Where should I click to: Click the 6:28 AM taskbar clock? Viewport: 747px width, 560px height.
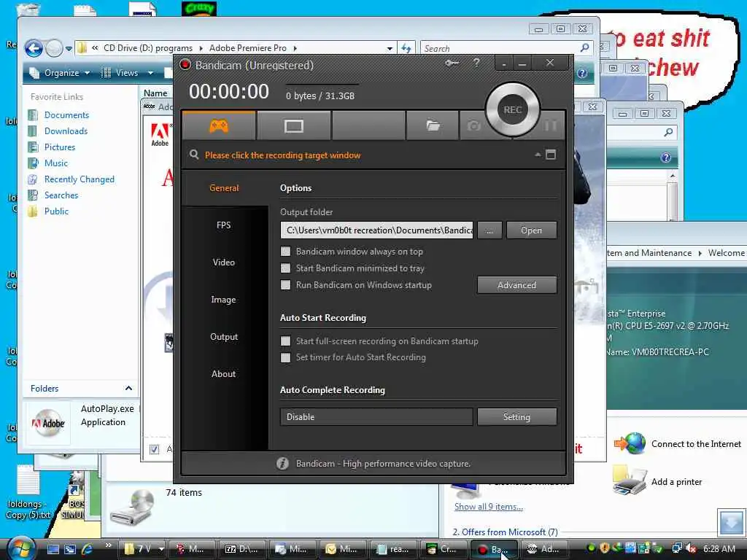[x=719, y=548]
